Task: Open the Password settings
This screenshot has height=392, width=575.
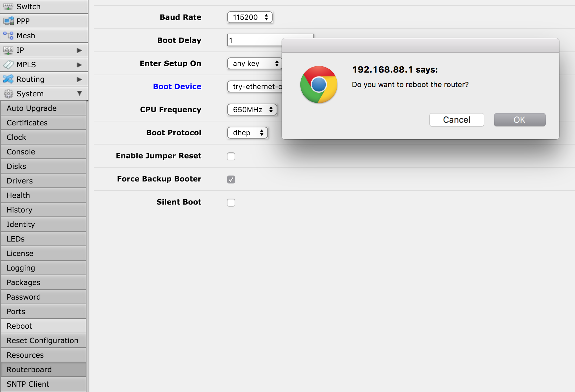Action: point(43,297)
